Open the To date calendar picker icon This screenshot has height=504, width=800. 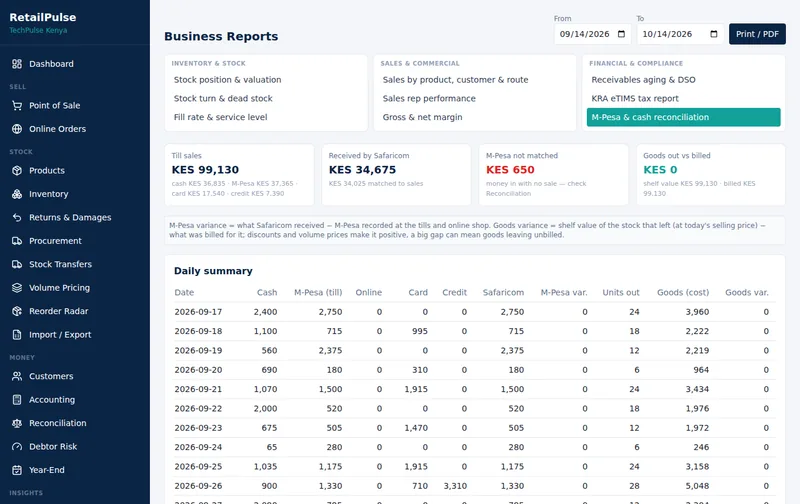tap(714, 34)
